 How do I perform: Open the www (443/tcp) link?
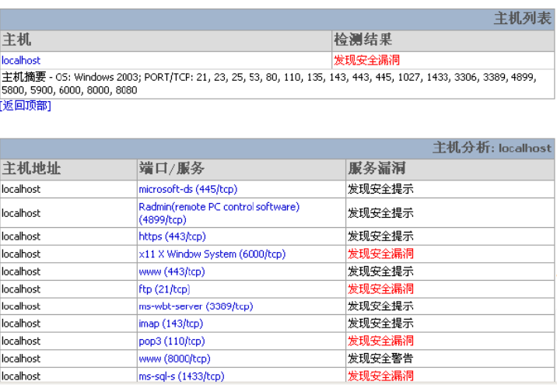pos(172,271)
